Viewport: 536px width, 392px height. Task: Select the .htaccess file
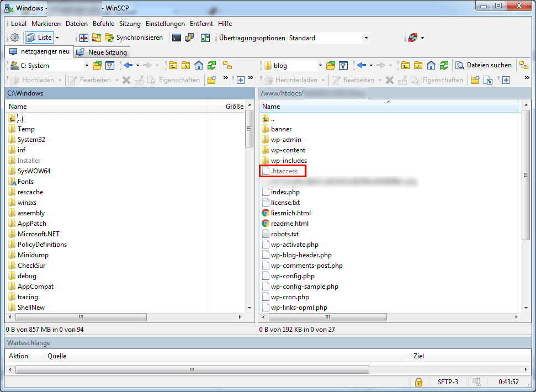click(284, 171)
